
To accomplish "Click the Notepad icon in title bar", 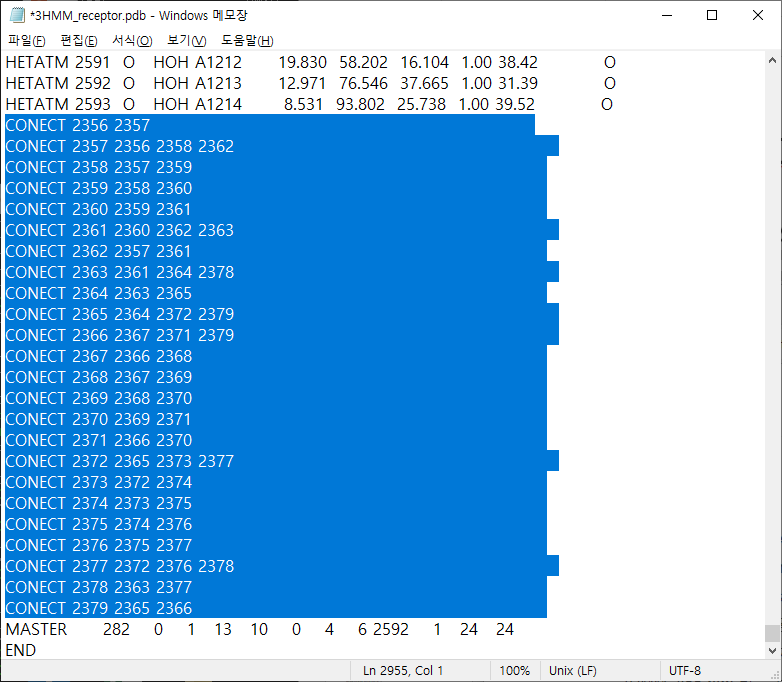I will [x=17, y=15].
